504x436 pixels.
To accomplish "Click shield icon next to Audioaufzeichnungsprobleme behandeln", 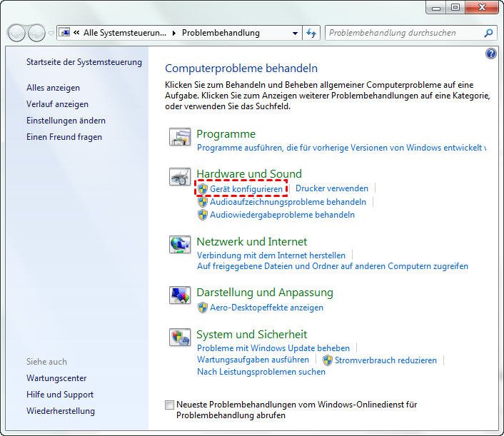I will (x=203, y=202).
